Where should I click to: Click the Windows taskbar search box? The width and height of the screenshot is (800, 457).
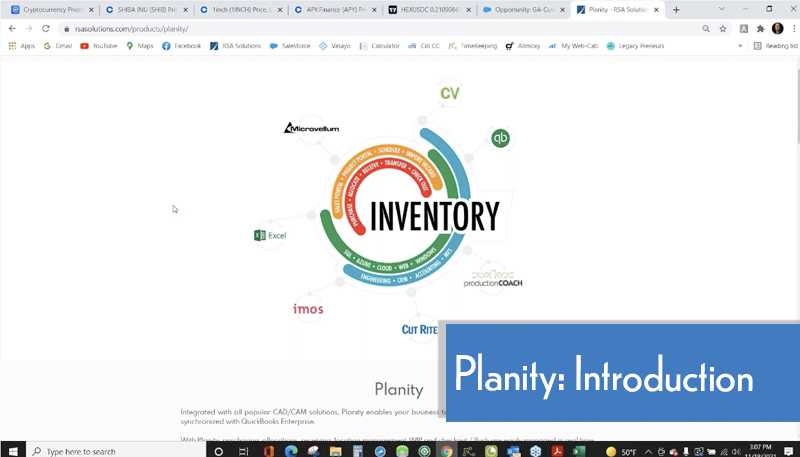116,451
